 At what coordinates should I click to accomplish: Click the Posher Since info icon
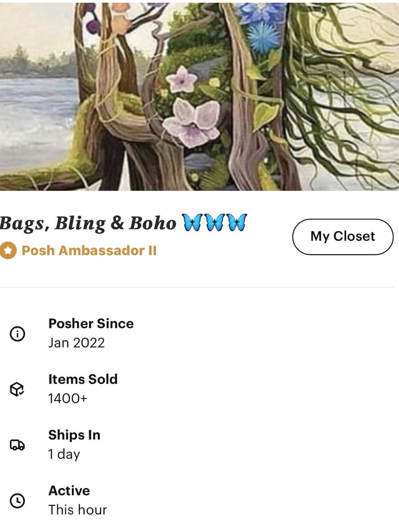[17, 333]
